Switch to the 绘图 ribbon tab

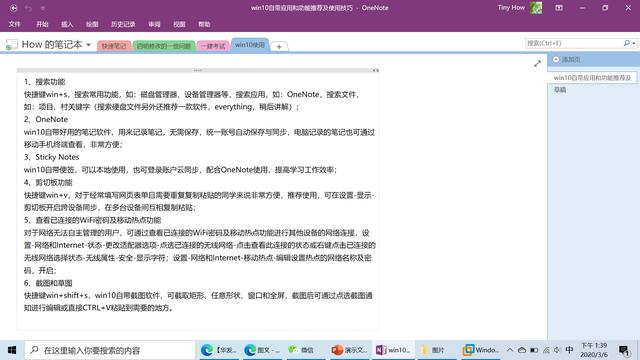pos(92,24)
